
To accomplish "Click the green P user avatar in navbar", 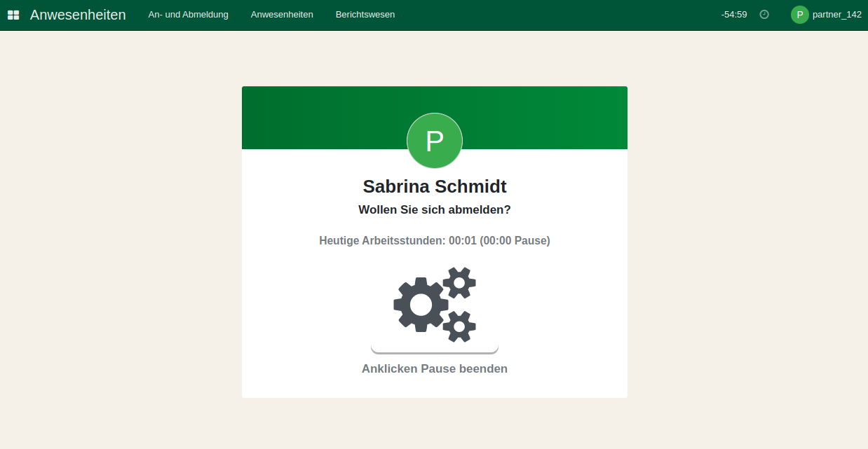I will (800, 15).
